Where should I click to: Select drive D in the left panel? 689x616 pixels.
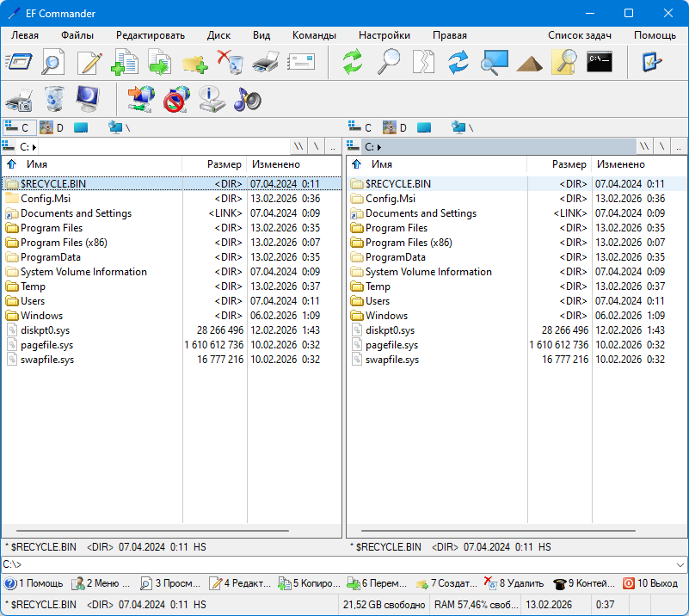(x=53, y=128)
